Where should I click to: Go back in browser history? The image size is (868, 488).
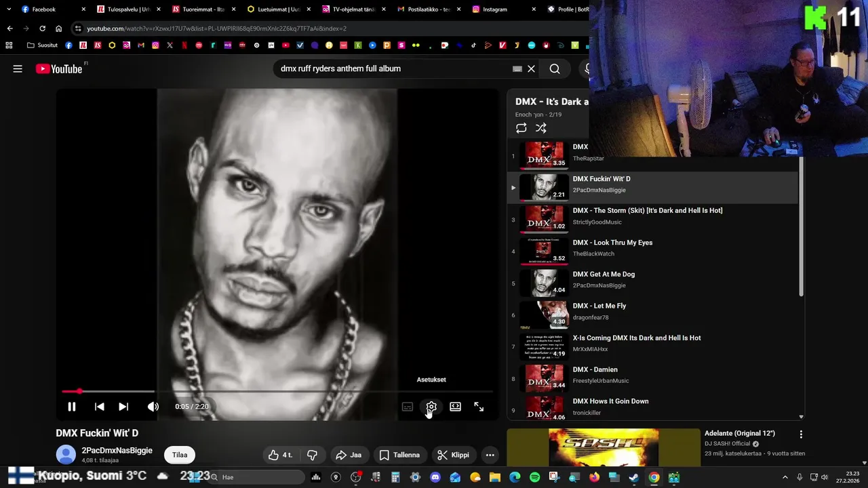[9, 28]
